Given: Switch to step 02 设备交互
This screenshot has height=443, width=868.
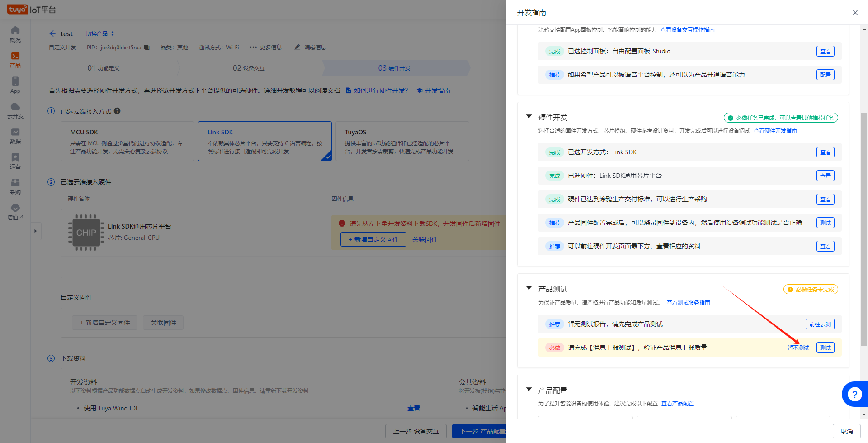Looking at the screenshot, I should [249, 68].
